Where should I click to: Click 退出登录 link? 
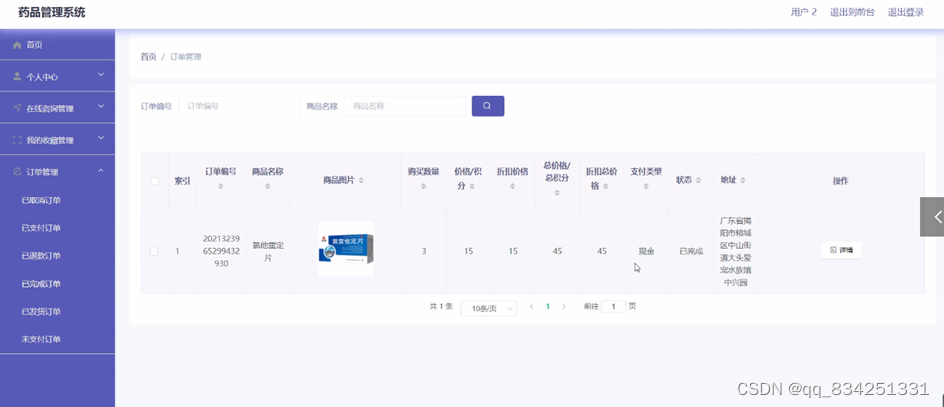click(905, 12)
